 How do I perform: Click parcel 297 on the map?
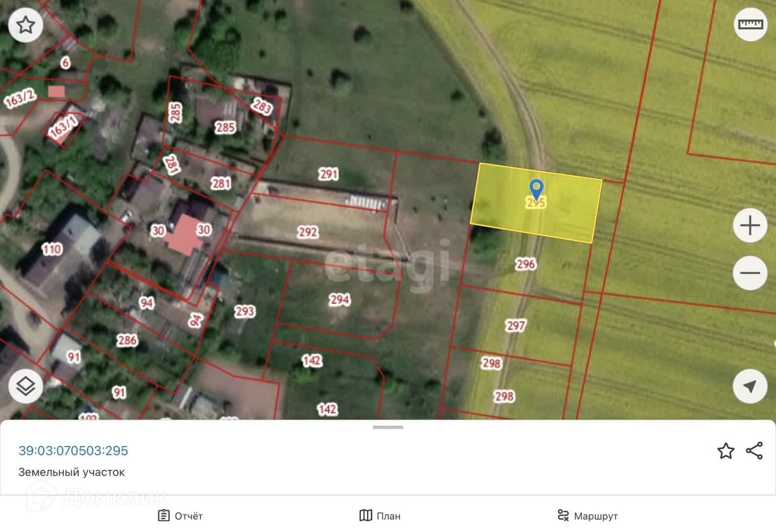pos(516,326)
